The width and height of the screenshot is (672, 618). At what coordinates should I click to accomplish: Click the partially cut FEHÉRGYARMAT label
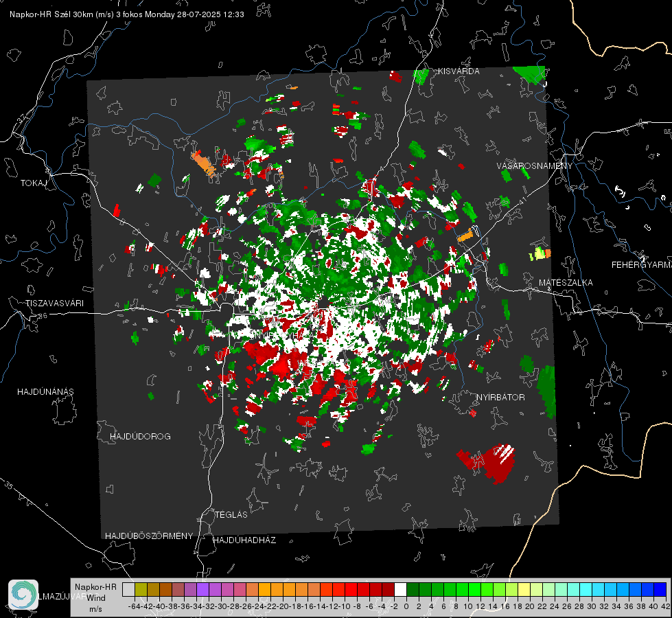[642, 265]
